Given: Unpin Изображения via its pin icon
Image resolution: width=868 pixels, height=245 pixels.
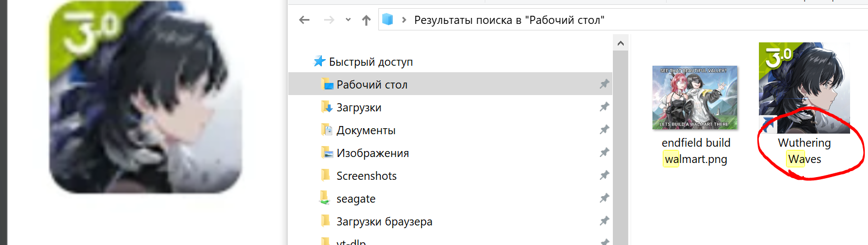Looking at the screenshot, I should tap(604, 153).
